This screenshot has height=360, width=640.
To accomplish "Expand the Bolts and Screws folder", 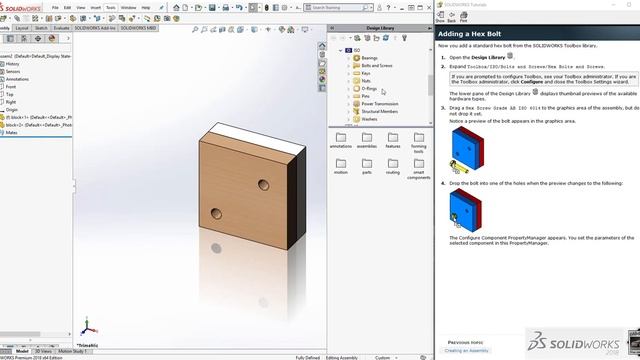I will pos(349,66).
